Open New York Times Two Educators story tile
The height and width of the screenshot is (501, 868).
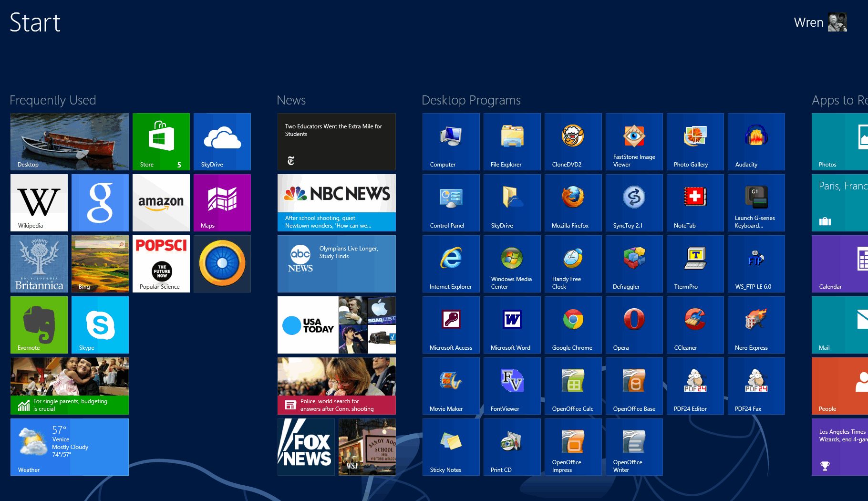pos(337,142)
